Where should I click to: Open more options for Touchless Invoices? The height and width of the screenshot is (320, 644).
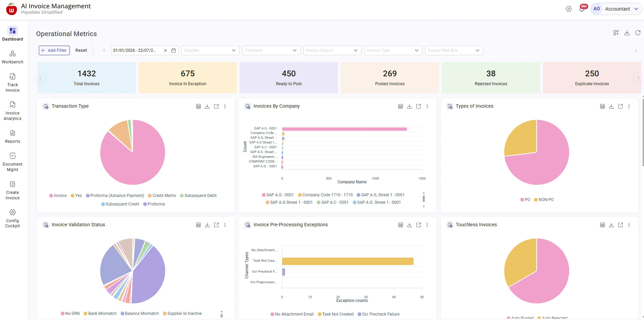click(x=629, y=225)
